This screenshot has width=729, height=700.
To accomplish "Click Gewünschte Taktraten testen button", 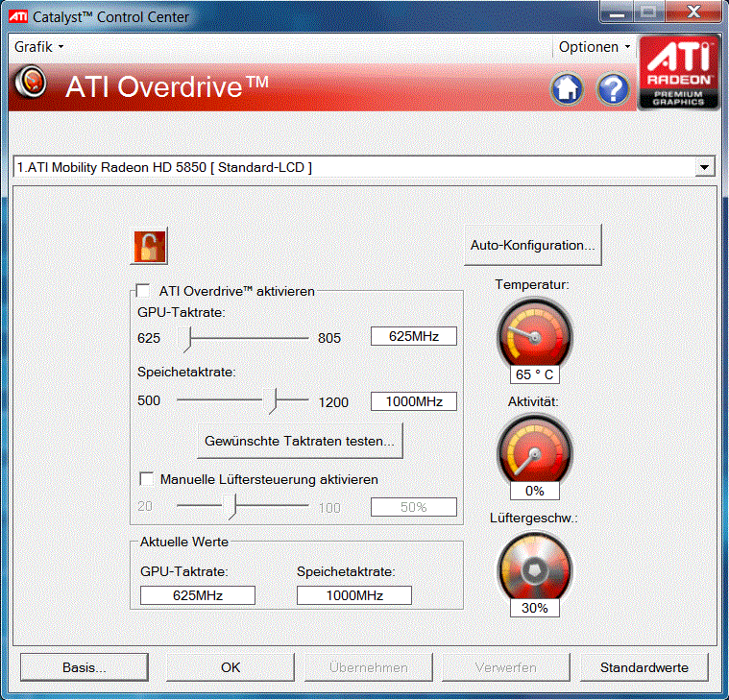I will pos(300,441).
